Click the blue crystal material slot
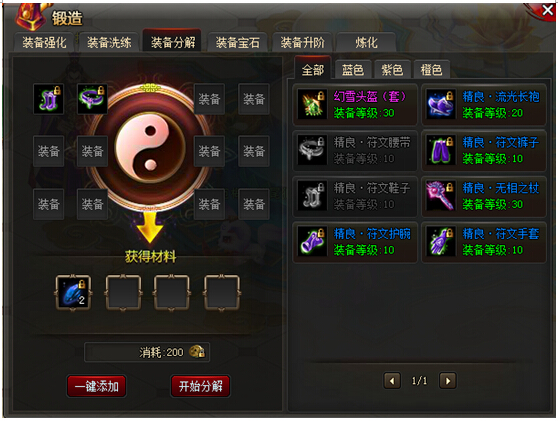The width and height of the screenshot is (558, 421). (73, 293)
